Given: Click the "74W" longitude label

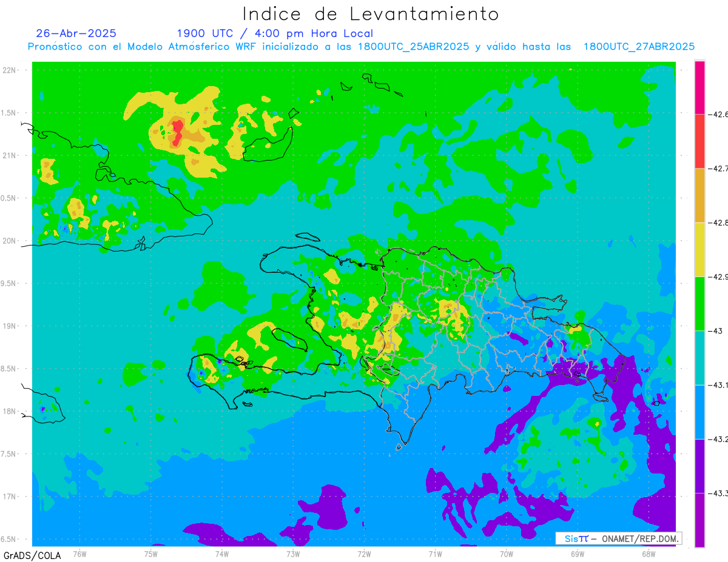Looking at the screenshot, I should coord(221,554).
